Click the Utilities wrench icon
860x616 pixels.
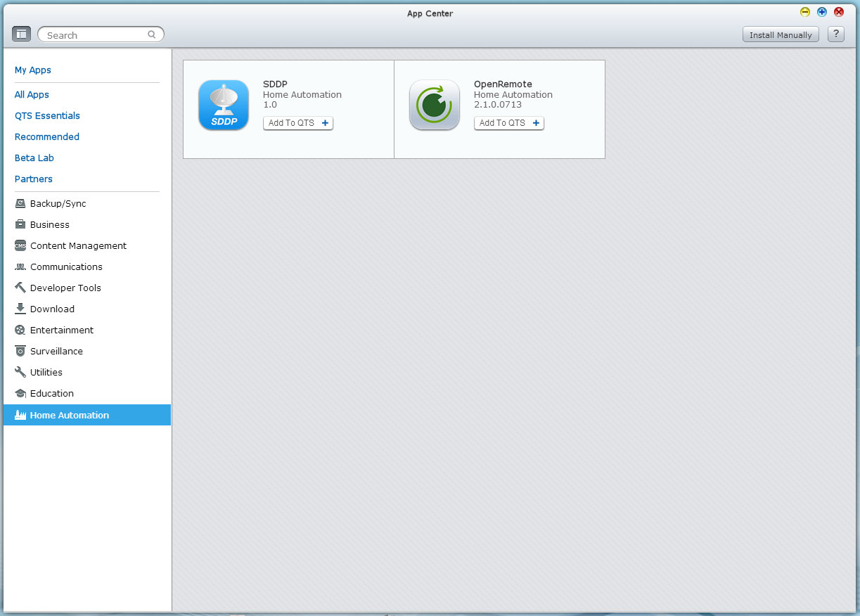[x=20, y=372]
